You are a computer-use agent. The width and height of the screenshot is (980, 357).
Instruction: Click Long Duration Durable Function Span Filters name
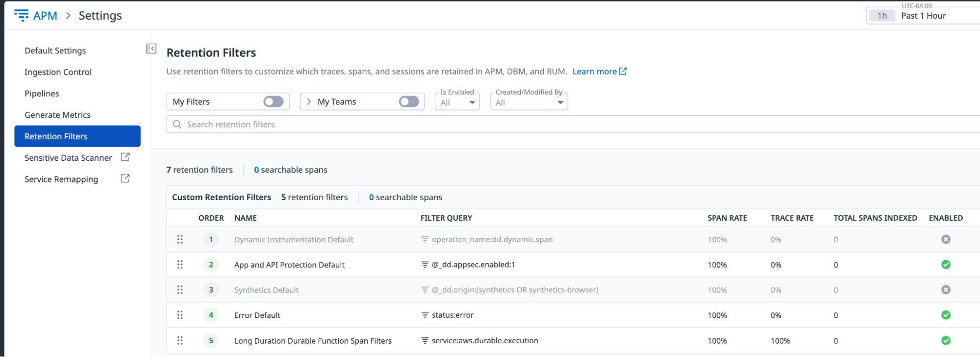(313, 341)
